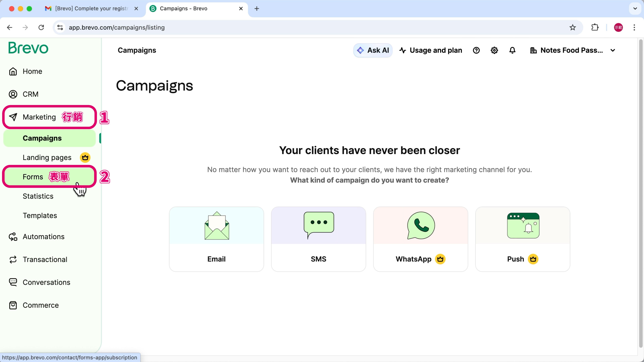Open Automations in the sidebar
The image size is (644, 362).
(x=43, y=237)
